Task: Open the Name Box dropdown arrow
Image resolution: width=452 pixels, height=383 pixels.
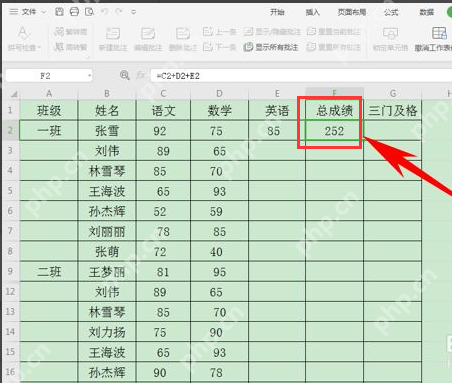Action: 89,76
